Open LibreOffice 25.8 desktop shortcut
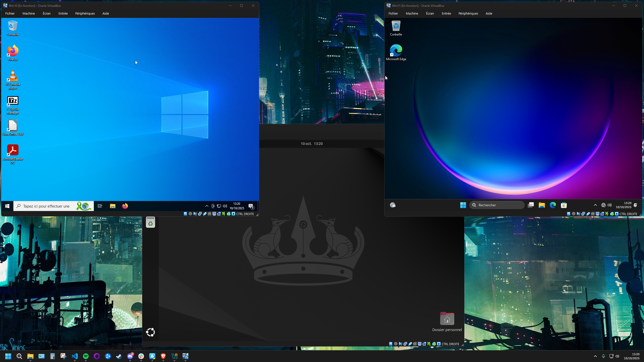Image resolution: width=644 pixels, height=362 pixels. 13,126
